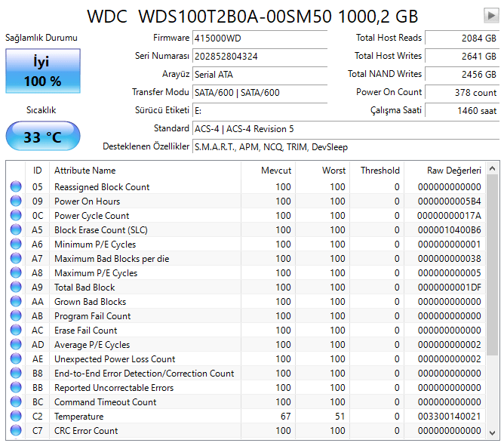Click the status orb for Total Bad Block
Image resolution: width=504 pixels, height=446 pixels.
(16, 287)
